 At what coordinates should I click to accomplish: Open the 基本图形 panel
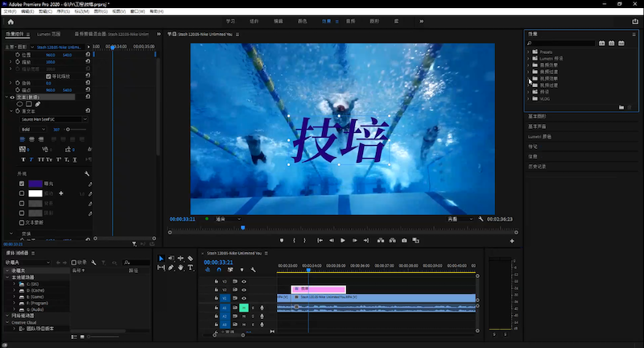(537, 117)
